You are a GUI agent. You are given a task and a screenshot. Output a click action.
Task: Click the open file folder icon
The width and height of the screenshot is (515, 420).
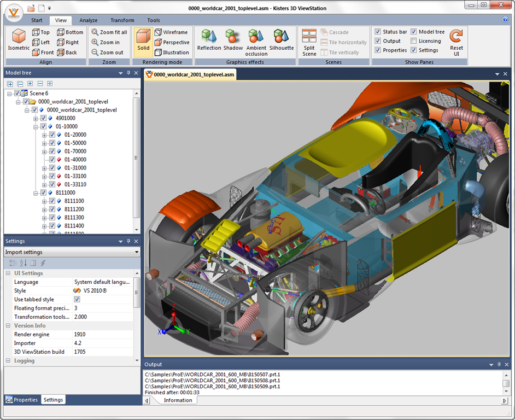[x=31, y=8]
